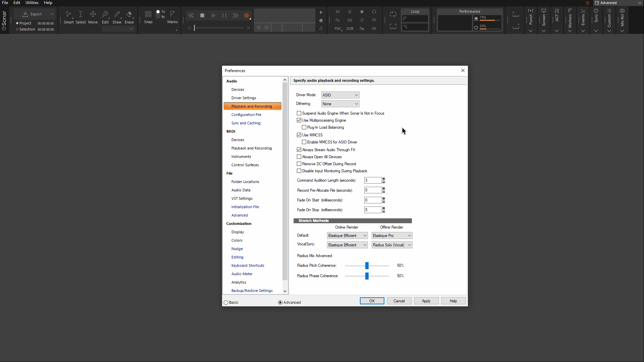The image size is (644, 362).
Task: Activate the Draw tool
Action: (x=117, y=15)
